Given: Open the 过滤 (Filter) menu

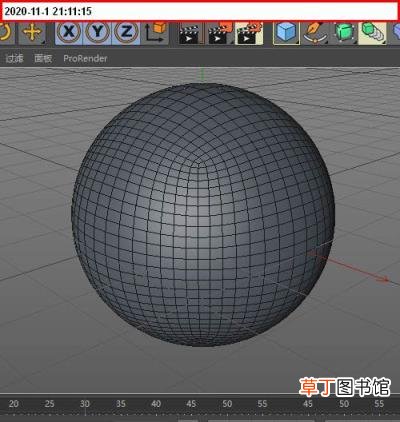Looking at the screenshot, I should point(15,58).
